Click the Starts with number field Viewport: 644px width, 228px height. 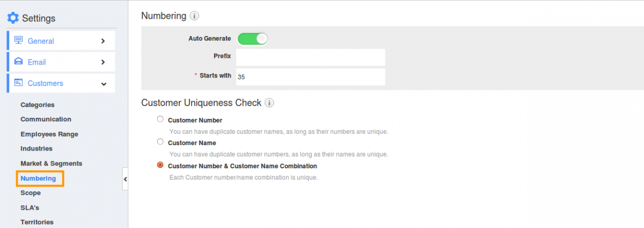(x=310, y=77)
